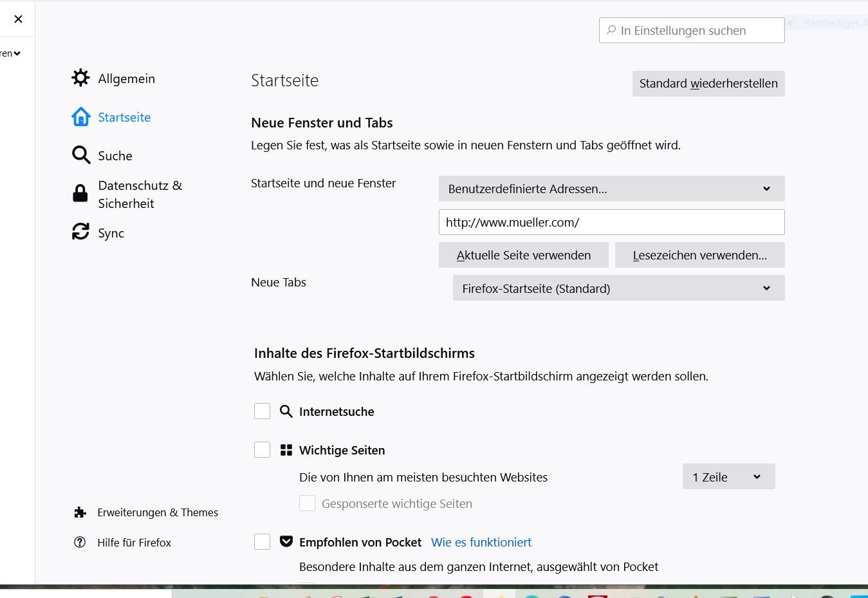Toggle the Wichtige Seiten checkbox
The height and width of the screenshot is (598, 868).
[x=262, y=449]
